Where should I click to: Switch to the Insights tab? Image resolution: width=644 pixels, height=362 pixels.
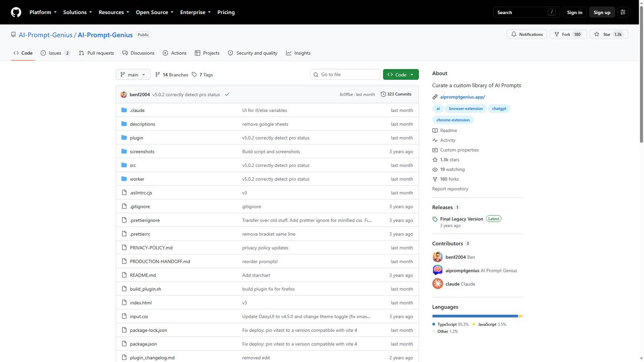pos(298,53)
